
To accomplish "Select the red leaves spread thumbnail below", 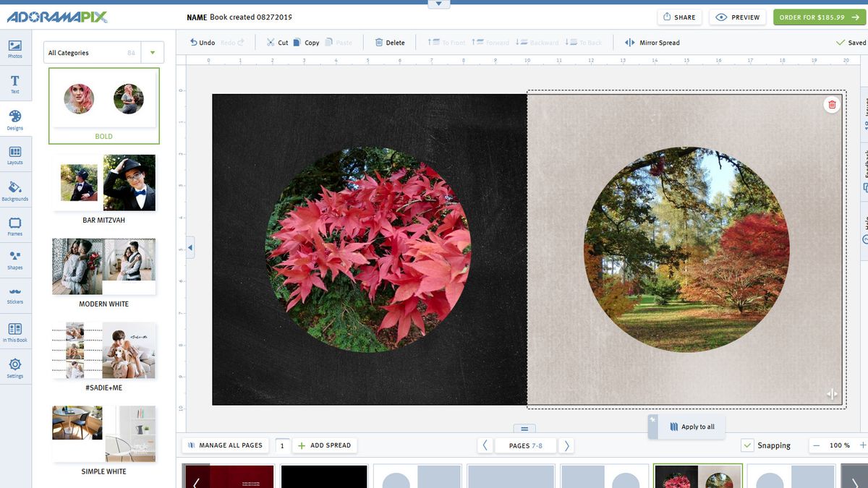I will pos(697,475).
